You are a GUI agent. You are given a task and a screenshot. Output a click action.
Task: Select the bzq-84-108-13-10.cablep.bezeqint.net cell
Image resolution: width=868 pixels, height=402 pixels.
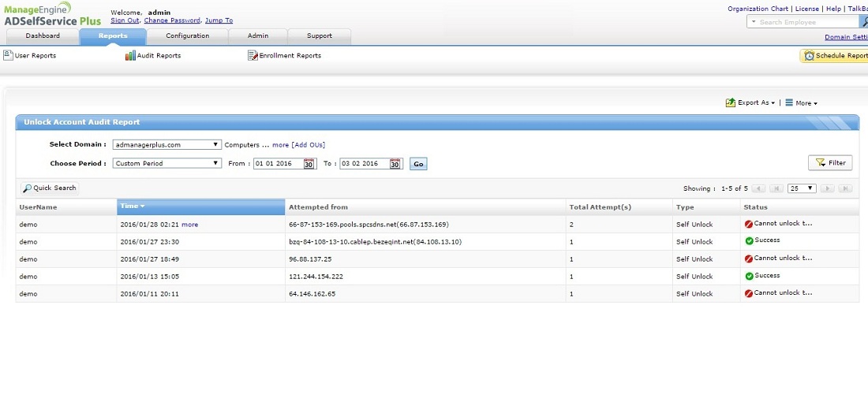425,242
